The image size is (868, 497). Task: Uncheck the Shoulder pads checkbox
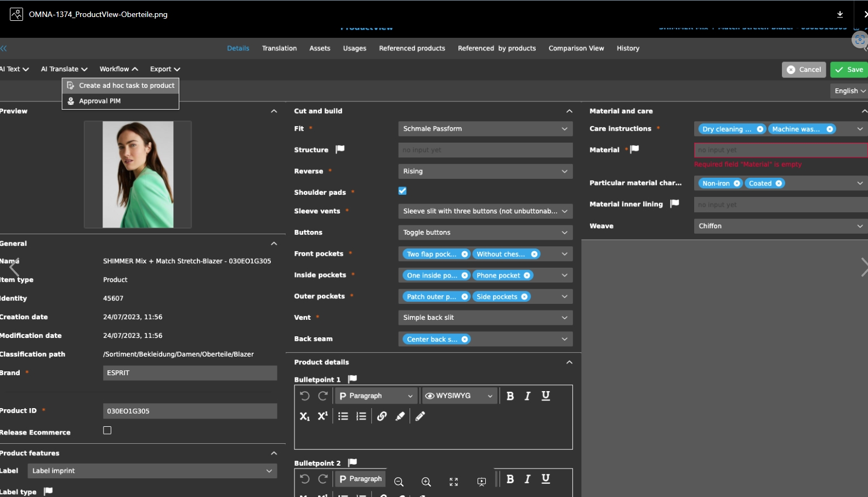(402, 191)
